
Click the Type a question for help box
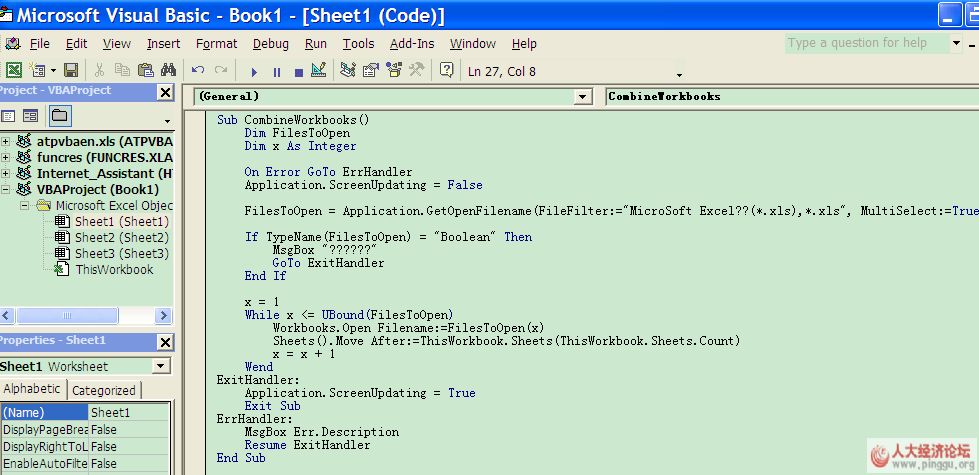click(x=867, y=43)
